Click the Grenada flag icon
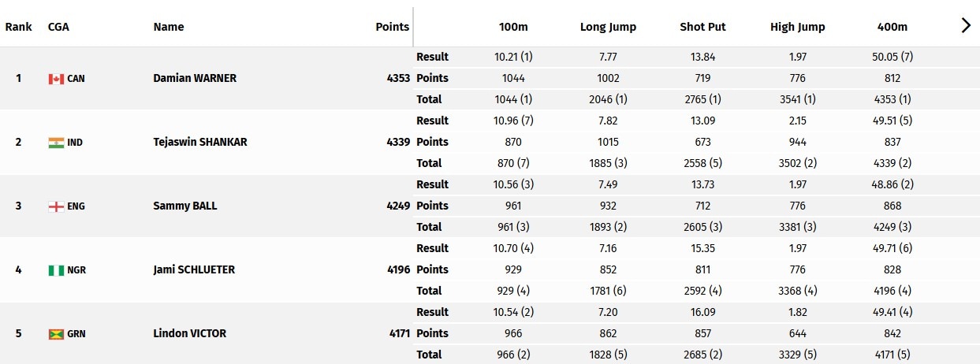The height and width of the screenshot is (364, 980). (x=55, y=334)
